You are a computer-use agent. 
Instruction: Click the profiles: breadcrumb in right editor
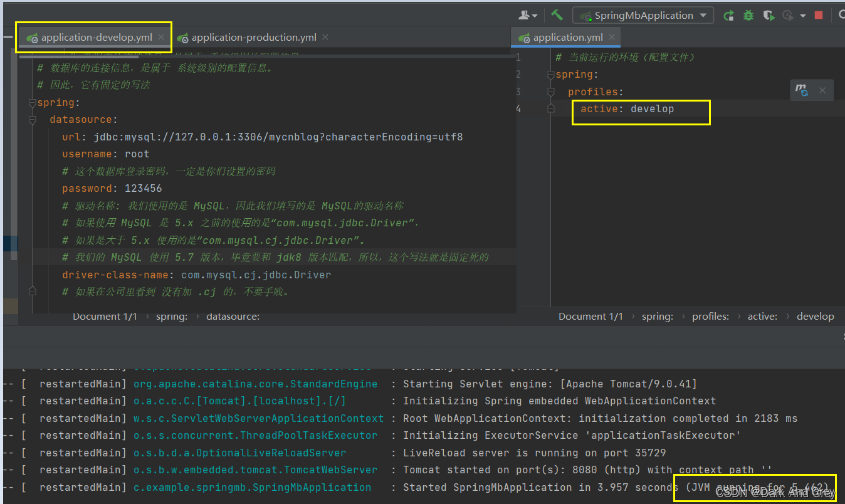pos(711,317)
